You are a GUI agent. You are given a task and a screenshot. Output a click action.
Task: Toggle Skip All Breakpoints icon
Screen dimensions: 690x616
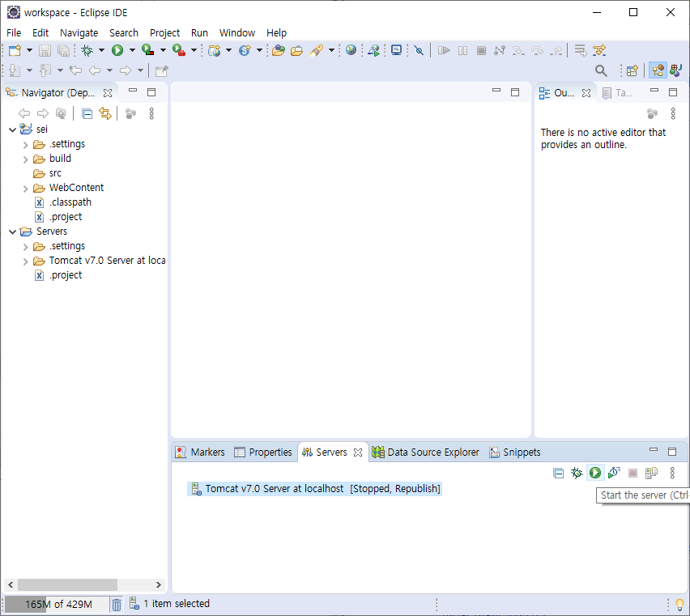pos(419,50)
